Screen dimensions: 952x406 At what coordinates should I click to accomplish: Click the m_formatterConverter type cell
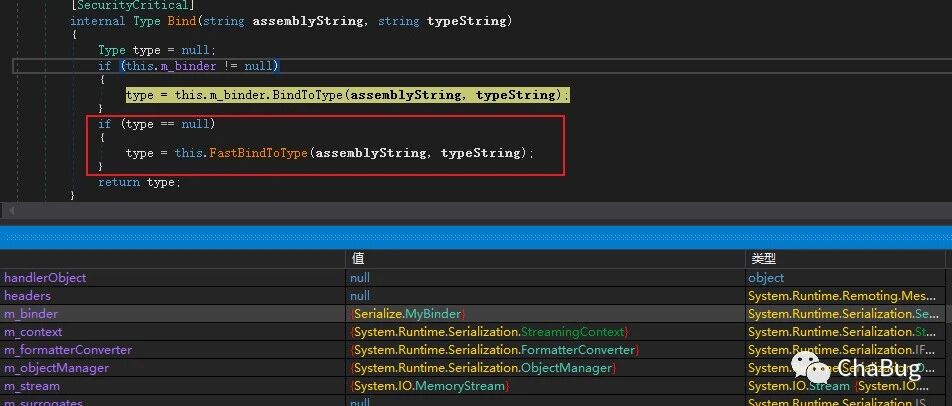pyautogui.click(x=843, y=350)
